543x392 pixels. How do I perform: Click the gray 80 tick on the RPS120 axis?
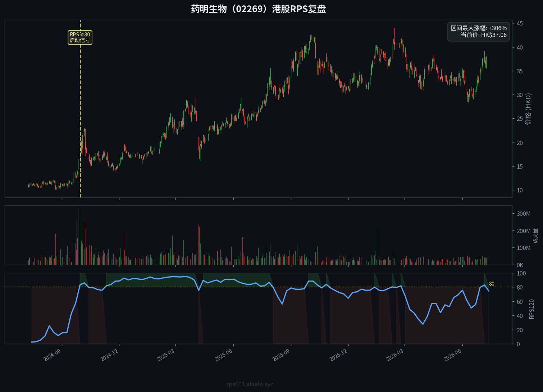pos(520,287)
